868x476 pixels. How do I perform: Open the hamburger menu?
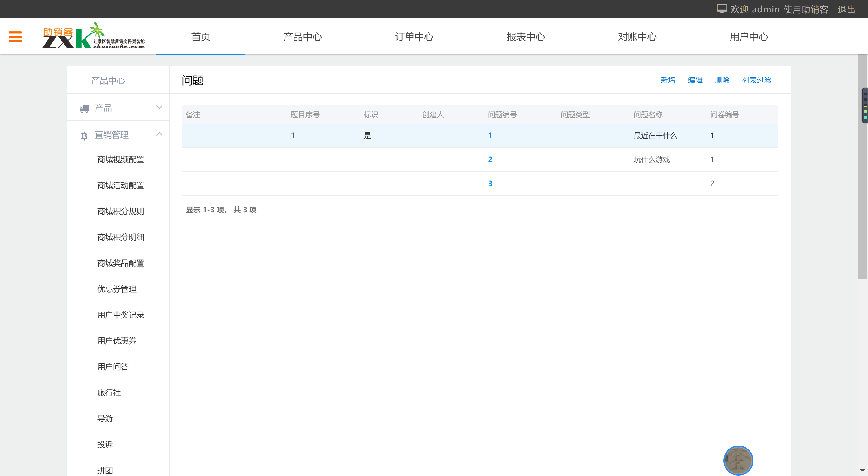(15, 36)
